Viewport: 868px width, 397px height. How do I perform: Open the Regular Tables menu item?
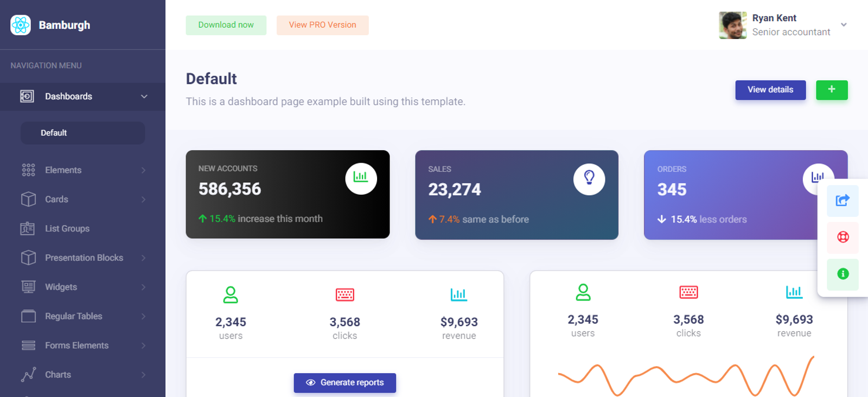83,316
